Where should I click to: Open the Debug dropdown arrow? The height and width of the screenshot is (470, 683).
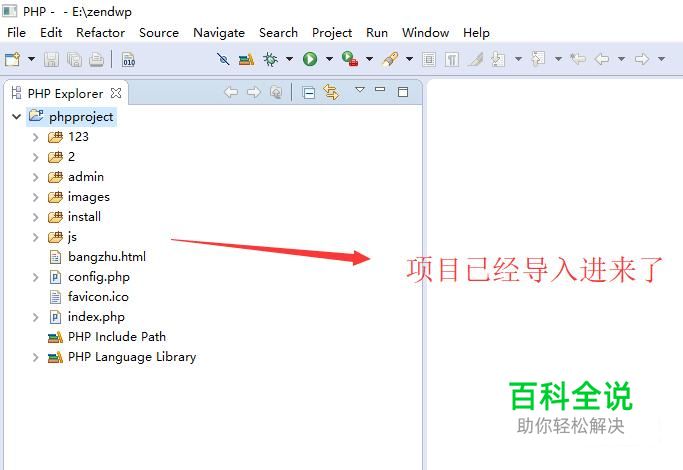pos(289,59)
